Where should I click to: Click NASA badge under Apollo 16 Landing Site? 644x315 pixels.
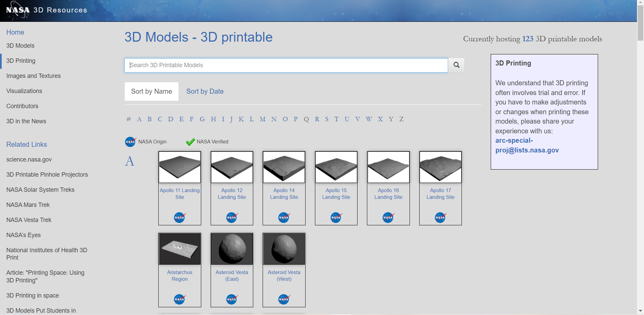coord(388,217)
